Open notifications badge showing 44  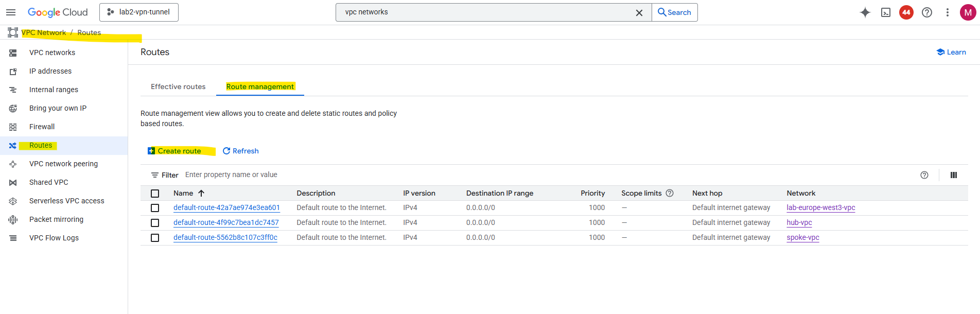(906, 12)
